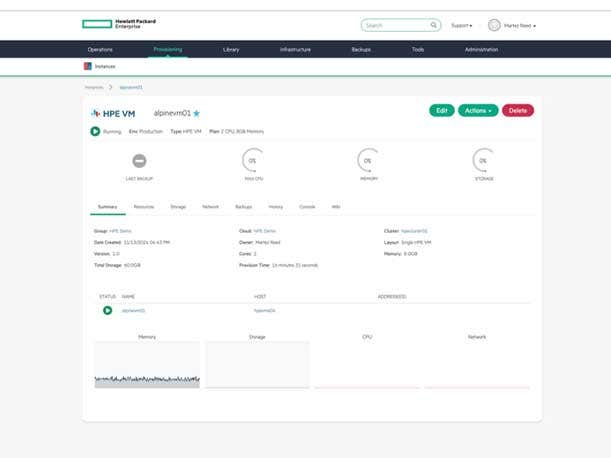Open the Actions dropdown
This screenshot has height=458, width=611.
477,110
